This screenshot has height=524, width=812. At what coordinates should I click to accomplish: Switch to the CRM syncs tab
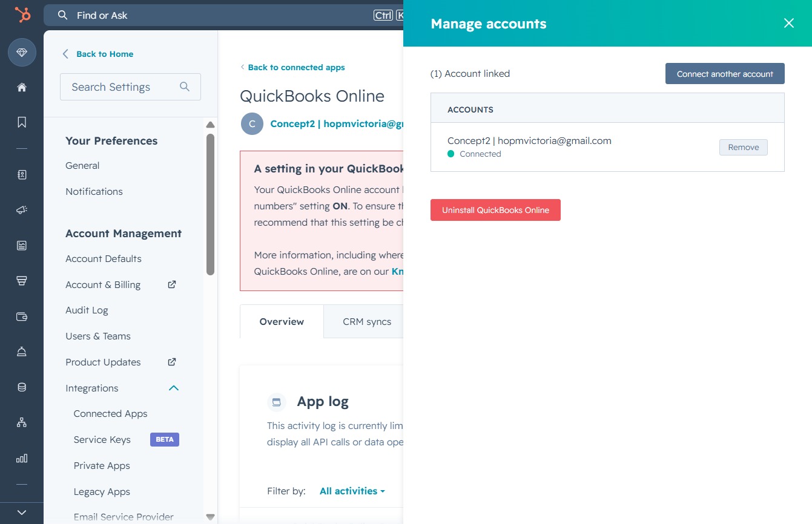coord(367,321)
